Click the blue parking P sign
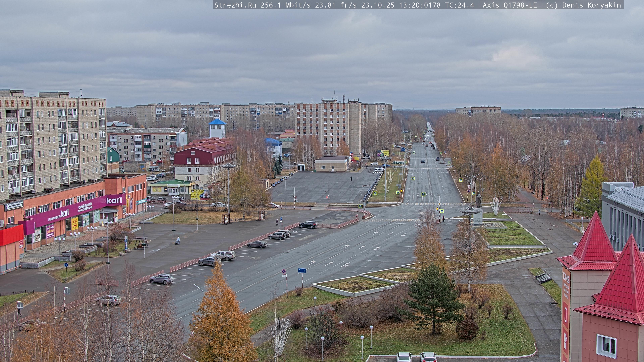The height and width of the screenshot is (362, 644). [281, 219]
